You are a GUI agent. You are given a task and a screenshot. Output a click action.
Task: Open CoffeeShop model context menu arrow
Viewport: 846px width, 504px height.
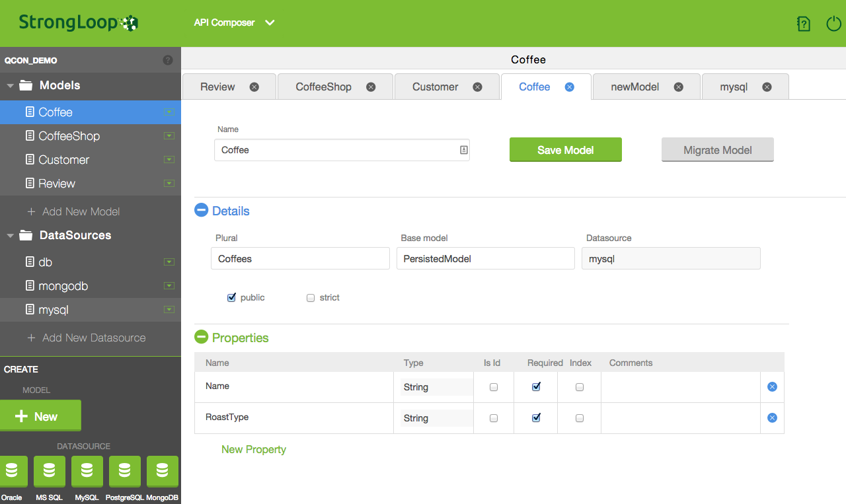click(x=169, y=136)
